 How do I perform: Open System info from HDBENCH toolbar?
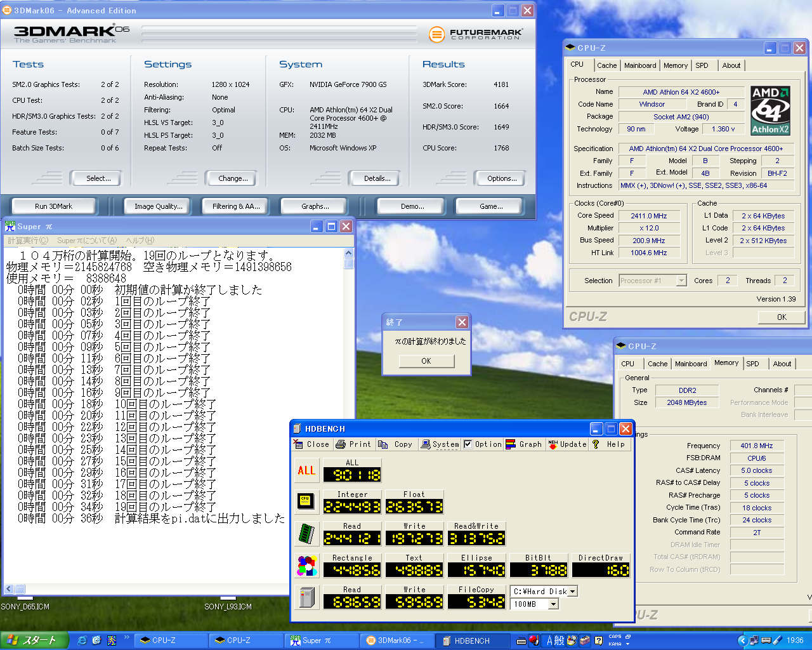(x=440, y=444)
